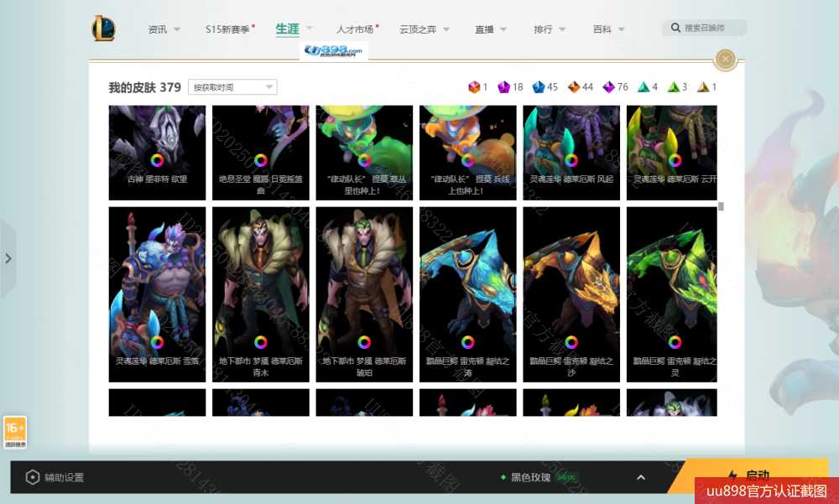Pick chroma wheel on 雷克顿 凝结之灵
Viewport: 839px width, 504px height.
click(675, 342)
